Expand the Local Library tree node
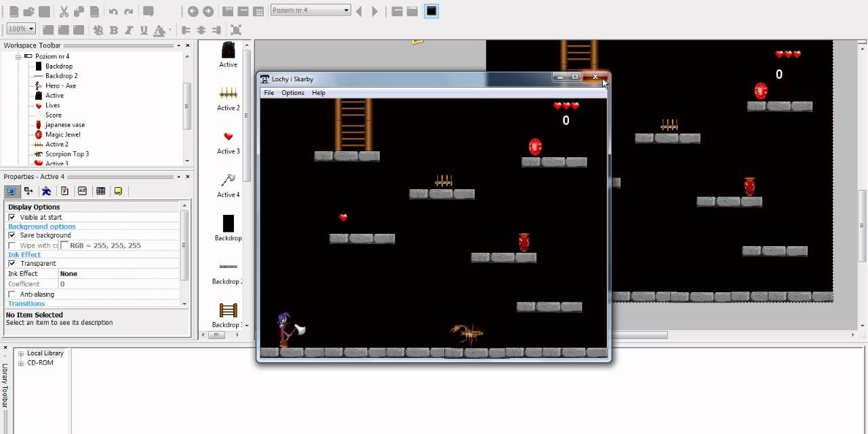 (21, 353)
